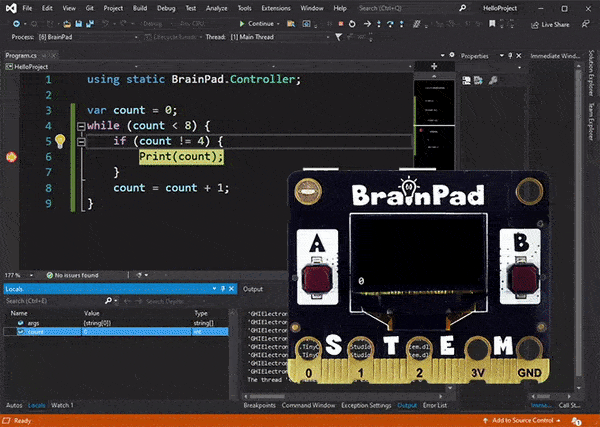Click the Live Share button
The width and height of the screenshot is (600, 427).
pos(550,24)
